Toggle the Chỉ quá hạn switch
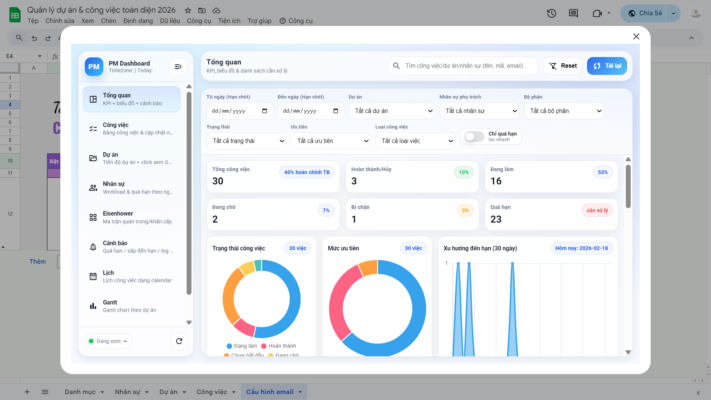Viewport: 711px width, 400px height. point(473,138)
